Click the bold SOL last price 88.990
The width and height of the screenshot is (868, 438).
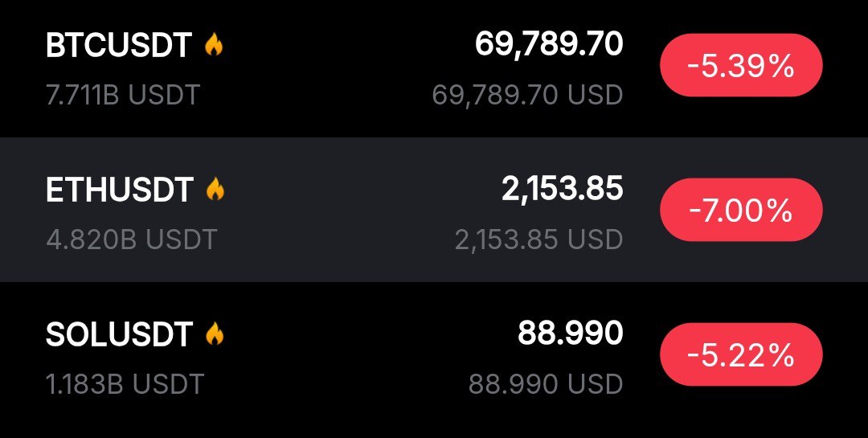[x=570, y=334]
